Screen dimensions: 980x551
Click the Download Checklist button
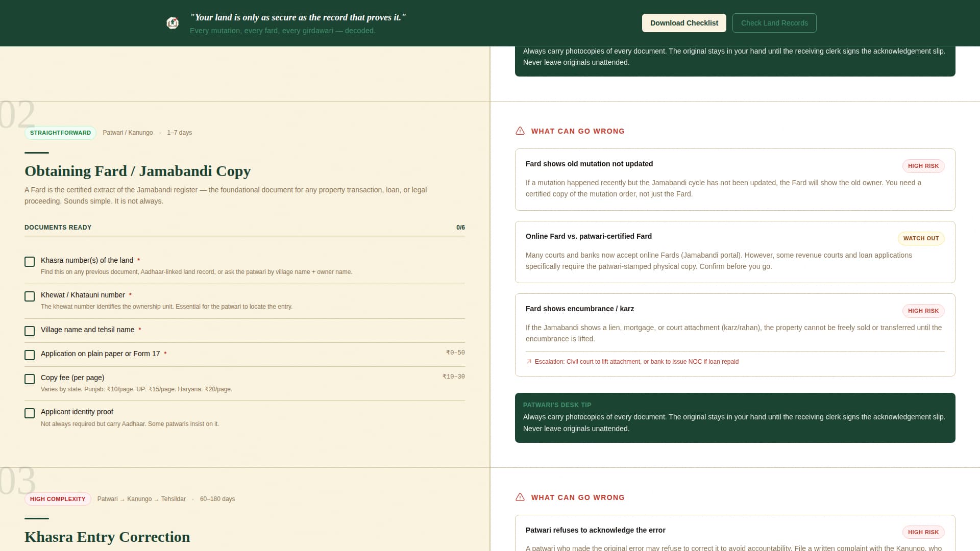684,23
